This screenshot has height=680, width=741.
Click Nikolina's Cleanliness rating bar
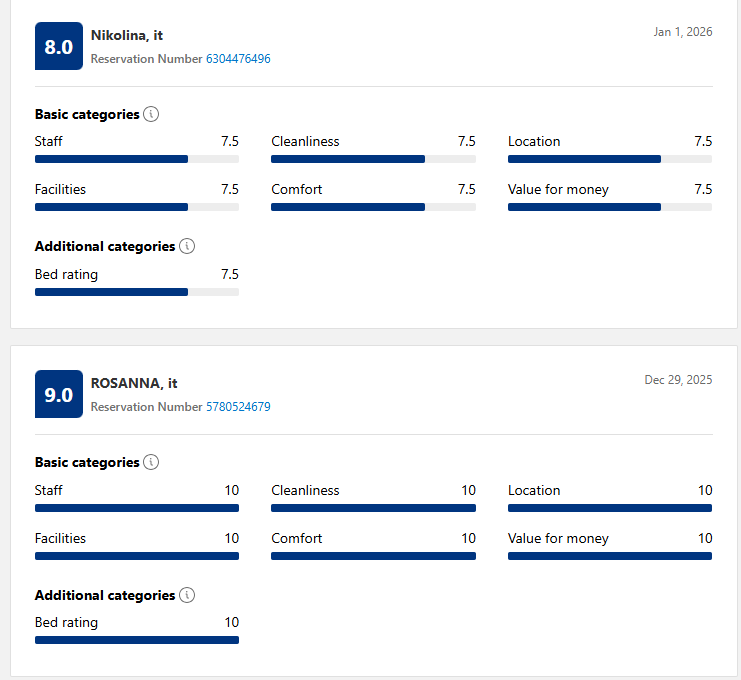point(373,159)
